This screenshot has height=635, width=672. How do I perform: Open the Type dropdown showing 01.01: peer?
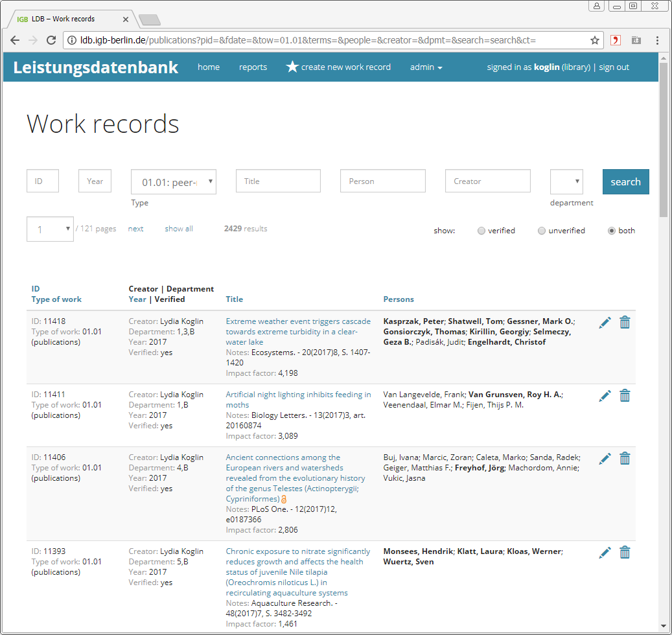click(x=174, y=182)
